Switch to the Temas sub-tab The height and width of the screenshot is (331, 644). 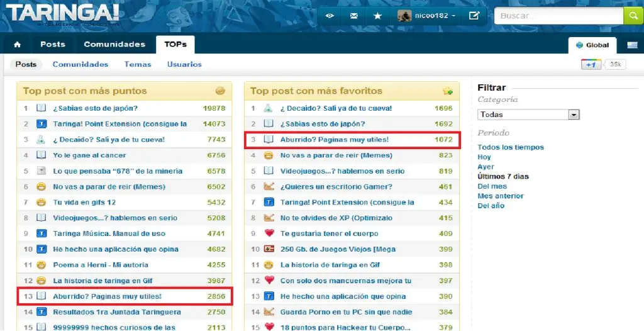coord(138,65)
